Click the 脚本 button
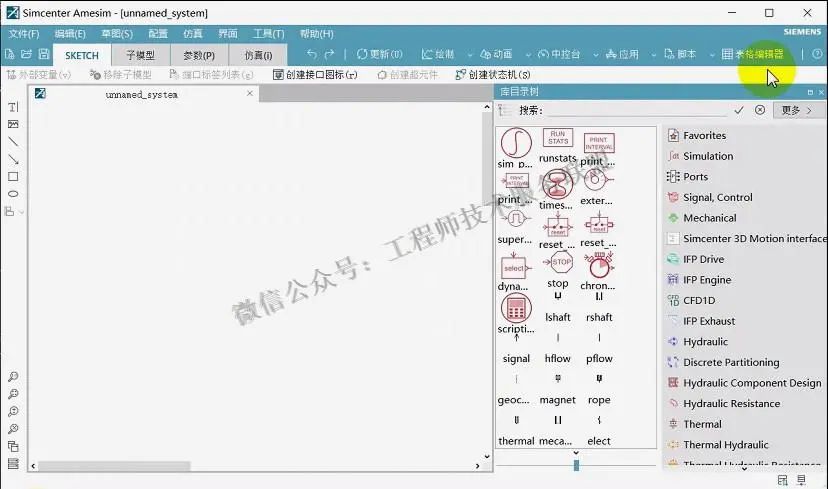The image size is (828, 489). [680, 54]
